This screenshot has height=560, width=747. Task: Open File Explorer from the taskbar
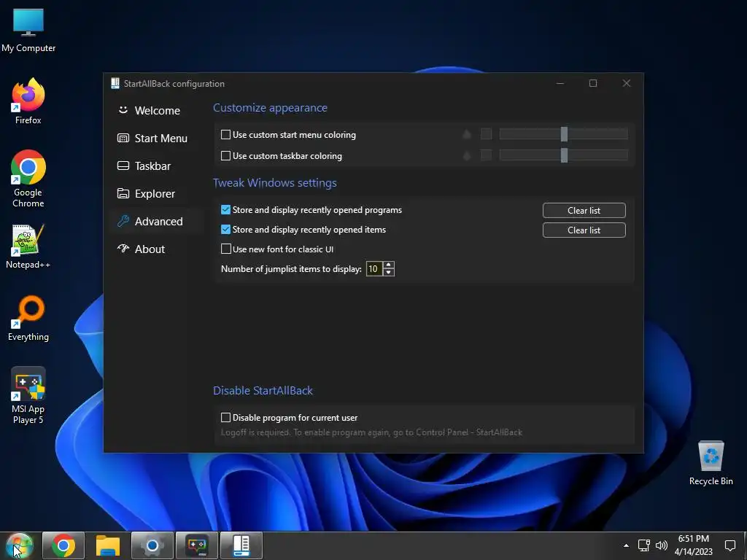coord(108,545)
